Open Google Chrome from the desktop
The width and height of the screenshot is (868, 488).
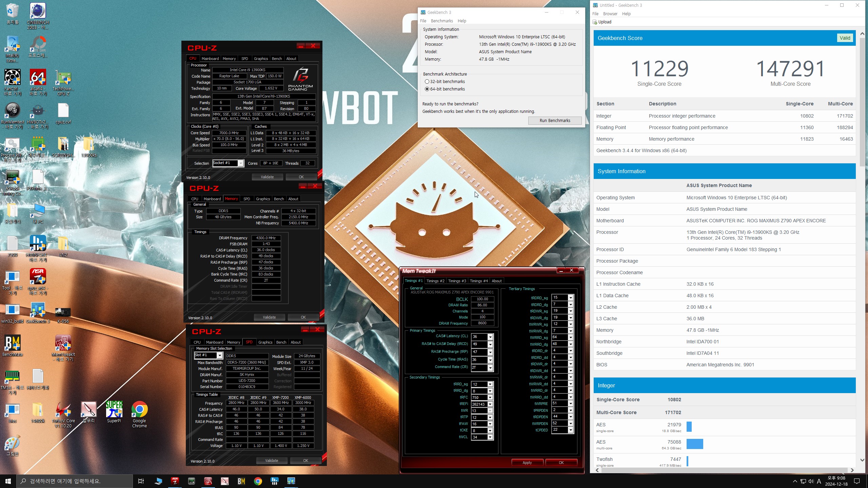(x=139, y=414)
